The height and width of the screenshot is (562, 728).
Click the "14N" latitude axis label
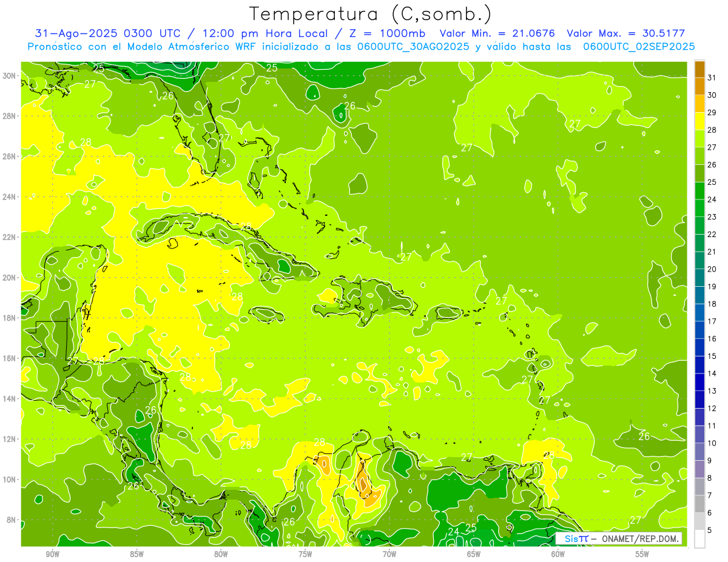pyautogui.click(x=10, y=399)
